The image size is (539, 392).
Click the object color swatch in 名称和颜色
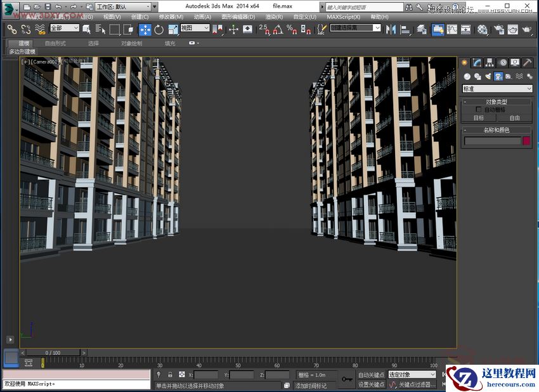click(x=526, y=141)
